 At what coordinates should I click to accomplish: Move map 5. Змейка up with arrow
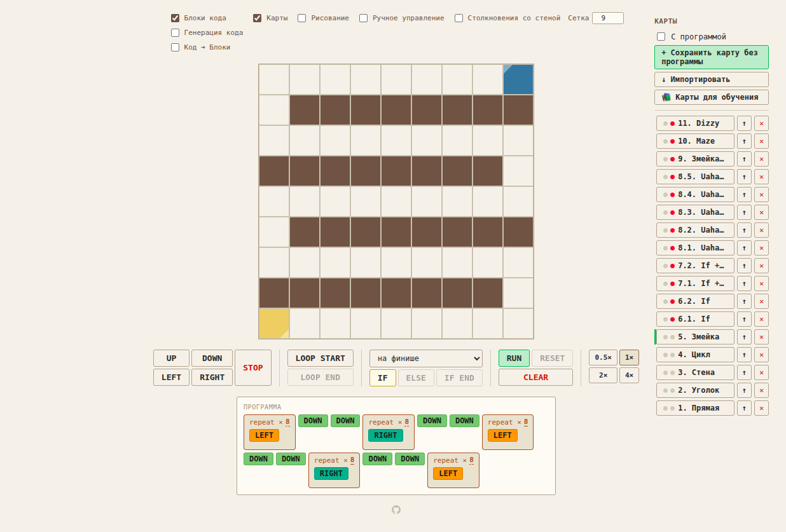point(744,337)
